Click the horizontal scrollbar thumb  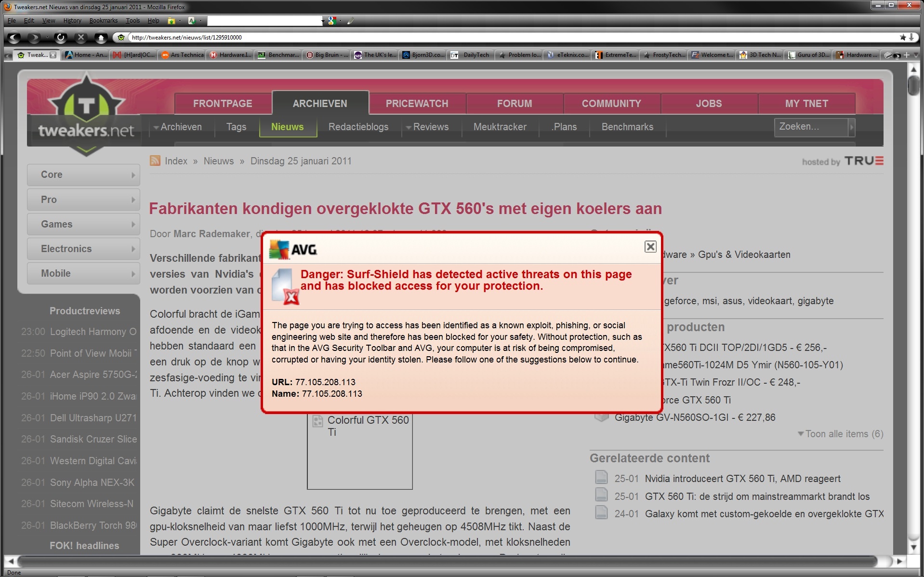447,561
